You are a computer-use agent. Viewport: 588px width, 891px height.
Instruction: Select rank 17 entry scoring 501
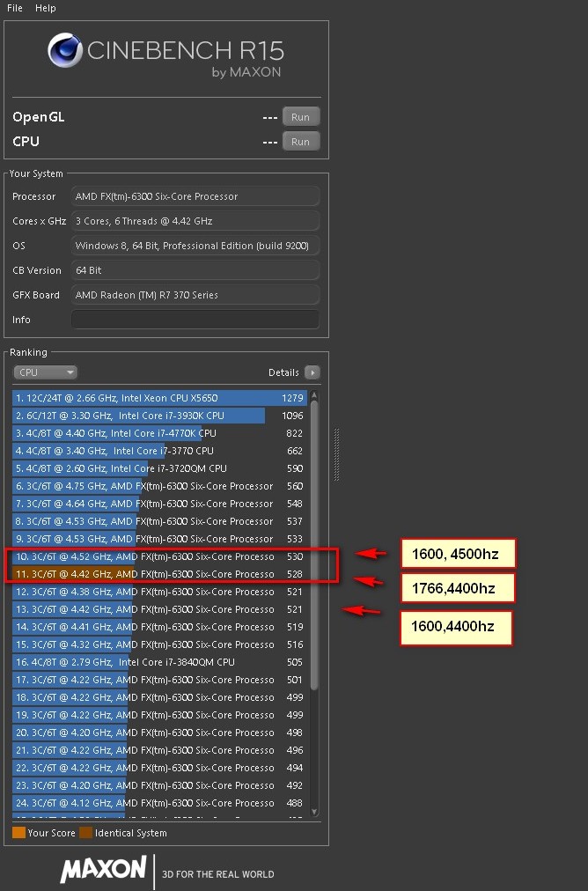159,680
